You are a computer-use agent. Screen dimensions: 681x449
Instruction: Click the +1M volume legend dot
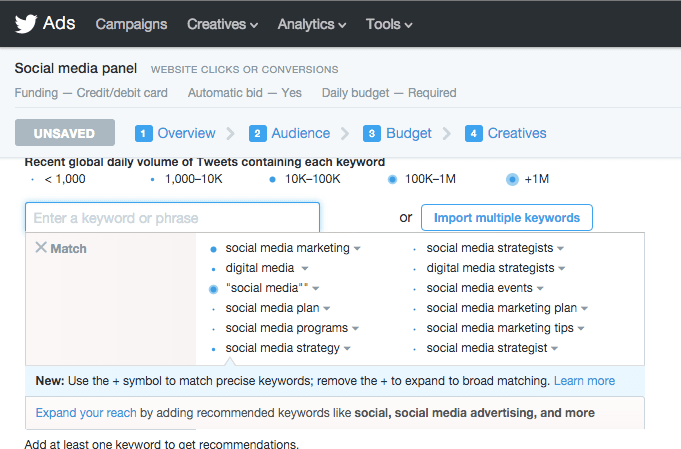(512, 179)
